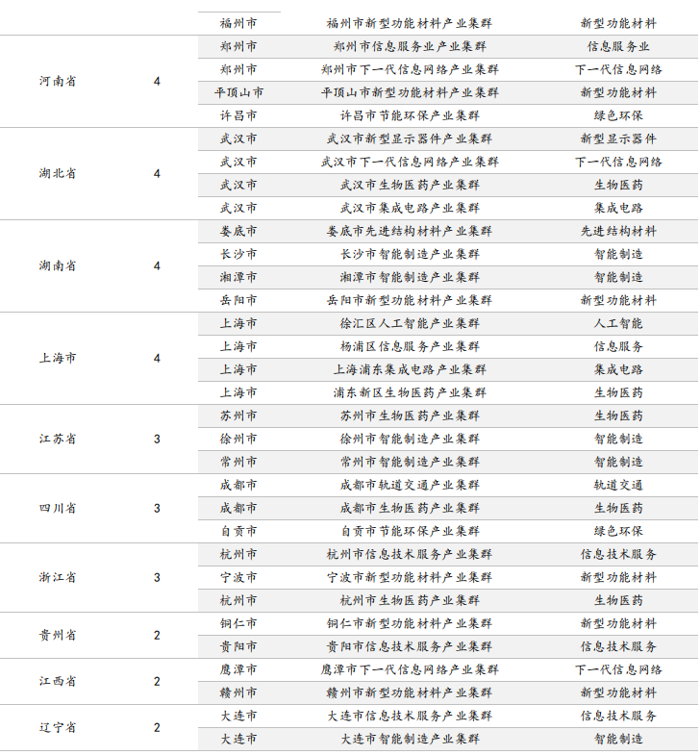Select the 鹰潭市 city cell
The image size is (700, 755).
point(238,669)
